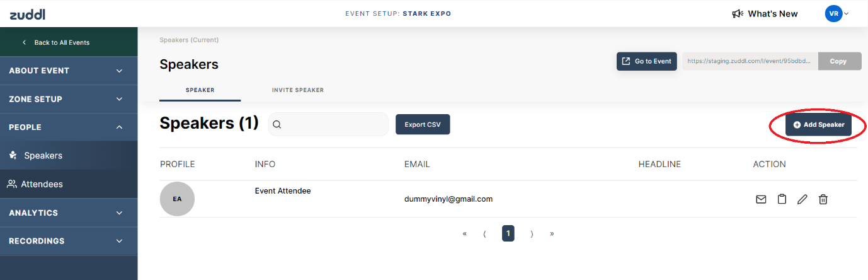Switch to the Invite Speaker tab
The height and width of the screenshot is (280, 868).
[x=298, y=90]
